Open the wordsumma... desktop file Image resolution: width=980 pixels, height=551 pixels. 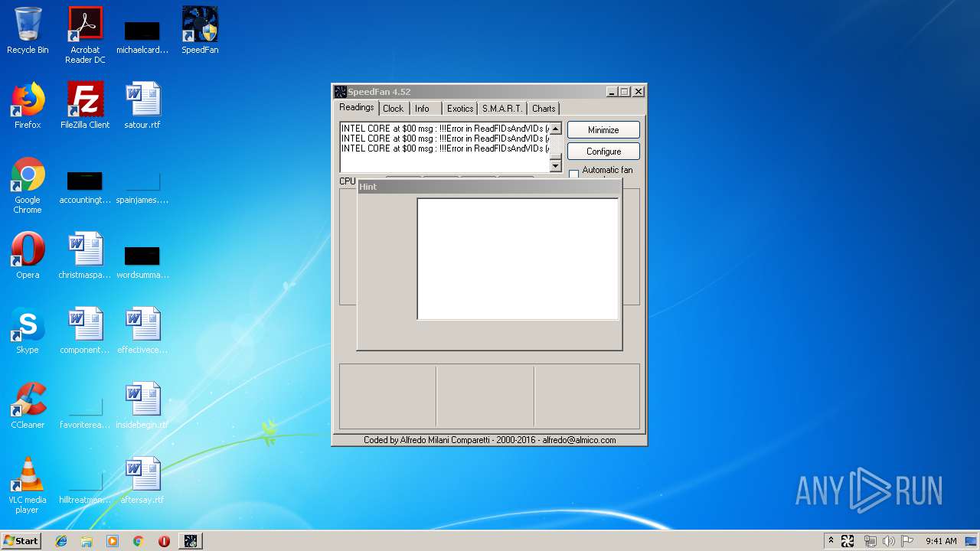(142, 262)
